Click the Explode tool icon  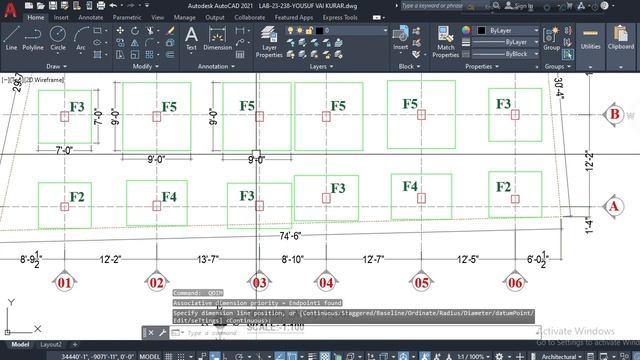[171, 42]
